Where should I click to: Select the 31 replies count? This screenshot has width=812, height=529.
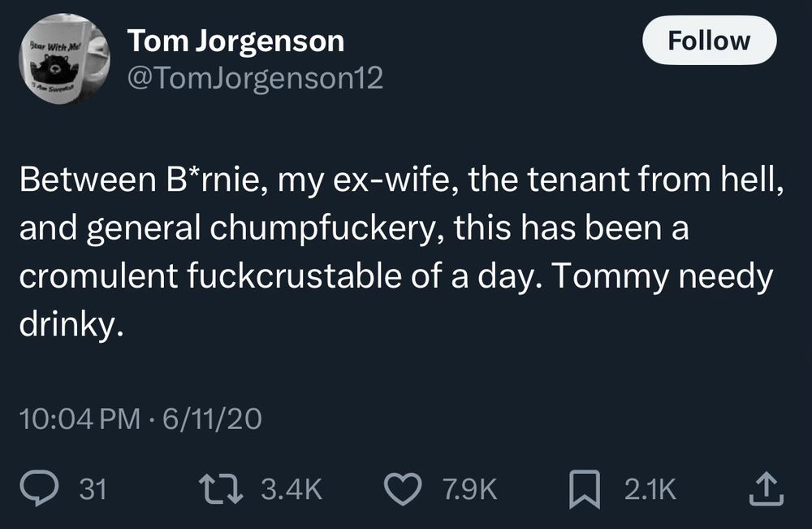point(93,488)
